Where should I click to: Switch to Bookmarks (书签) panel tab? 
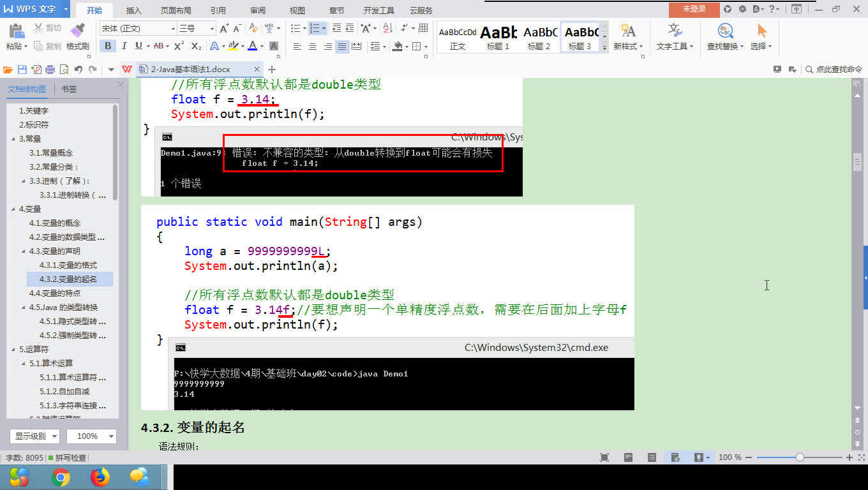69,89
